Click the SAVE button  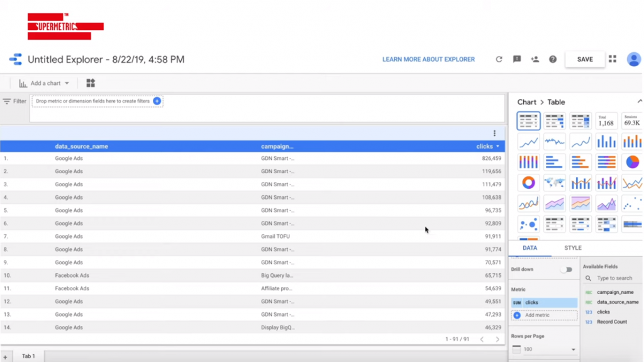click(585, 59)
